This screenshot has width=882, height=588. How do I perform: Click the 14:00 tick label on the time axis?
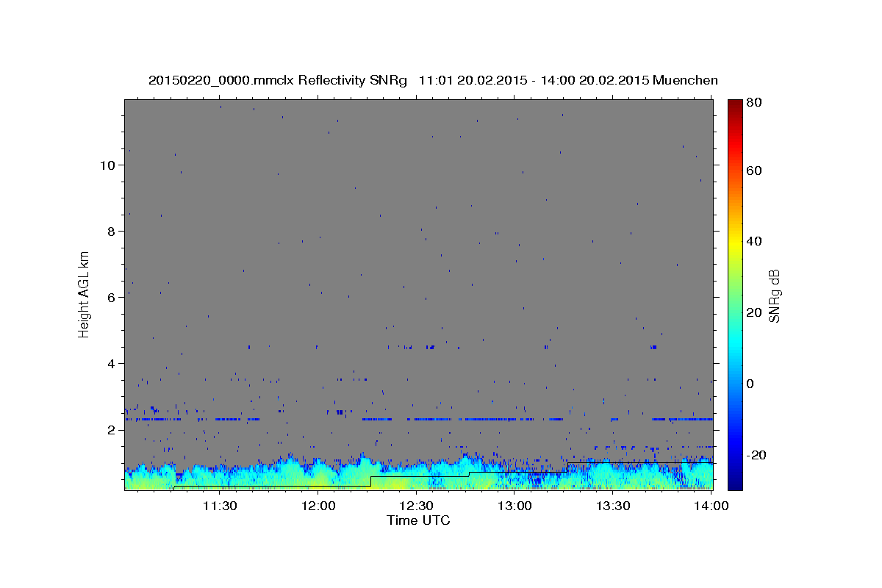[711, 506]
